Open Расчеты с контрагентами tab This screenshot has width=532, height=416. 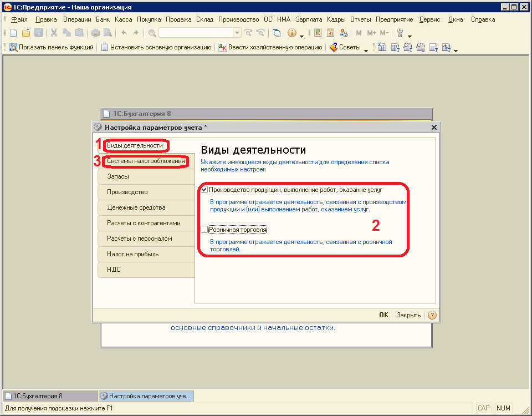(x=146, y=223)
